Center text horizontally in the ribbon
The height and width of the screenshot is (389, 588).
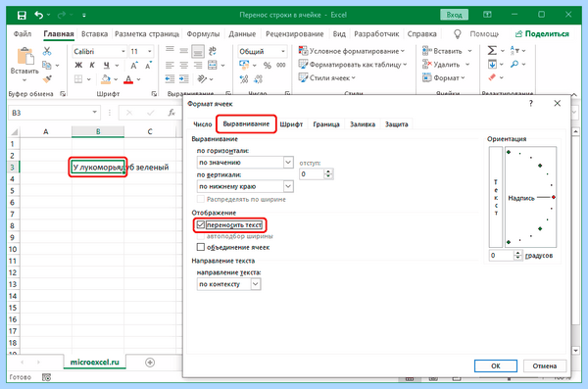coord(184,66)
